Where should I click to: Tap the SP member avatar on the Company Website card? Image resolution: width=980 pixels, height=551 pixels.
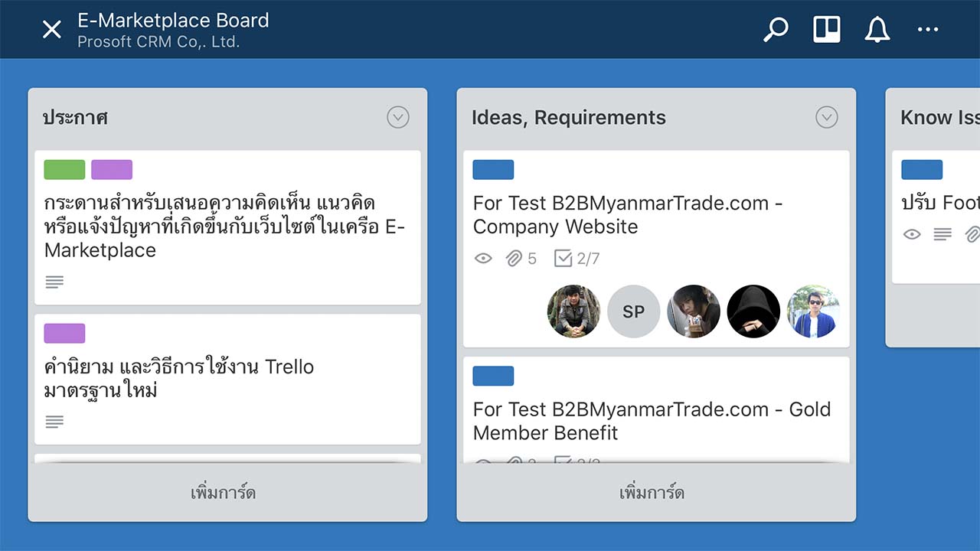(633, 311)
